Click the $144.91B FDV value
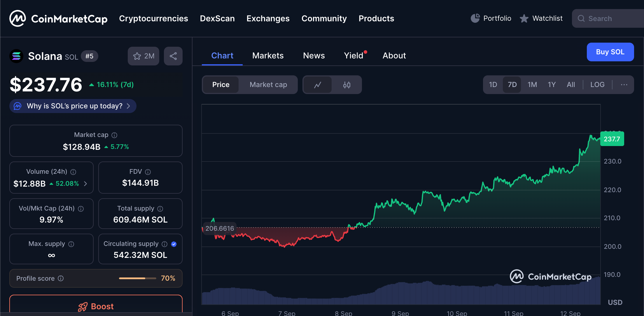 (140, 183)
